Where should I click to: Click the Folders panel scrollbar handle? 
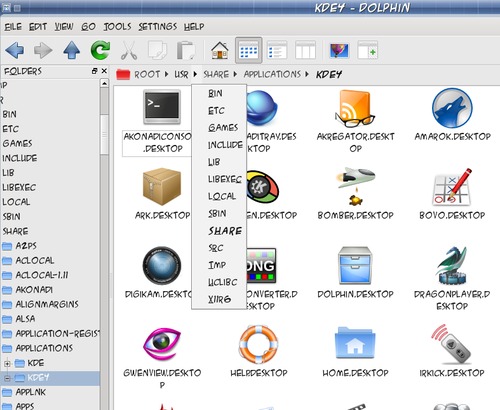point(104,135)
